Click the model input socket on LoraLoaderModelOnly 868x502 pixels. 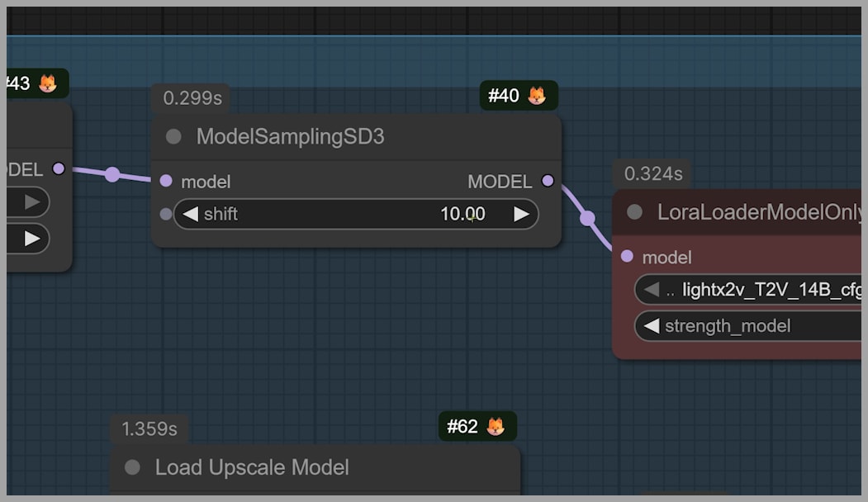(627, 257)
